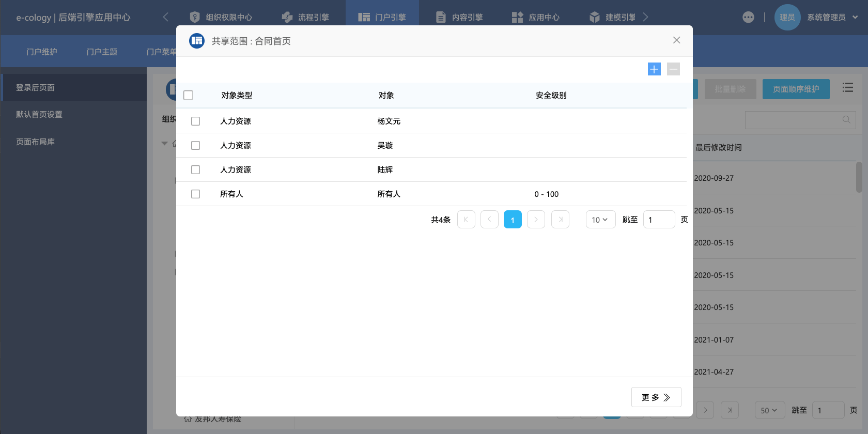Viewport: 868px width, 434px height.
Task: Click the 2021-04-27 date cell
Action: (x=714, y=372)
